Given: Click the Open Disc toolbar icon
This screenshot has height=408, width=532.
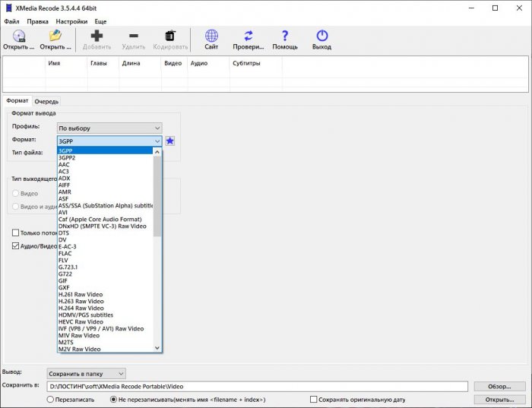Looking at the screenshot, I should pyautogui.click(x=19, y=36).
